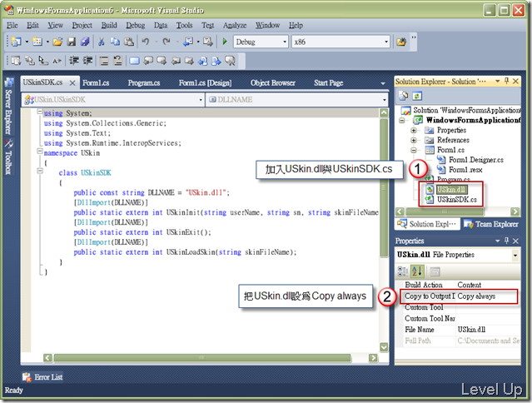Screen dimensions: 532x403
Task: Switch to the Form1.cs tab
Action: 96,83
